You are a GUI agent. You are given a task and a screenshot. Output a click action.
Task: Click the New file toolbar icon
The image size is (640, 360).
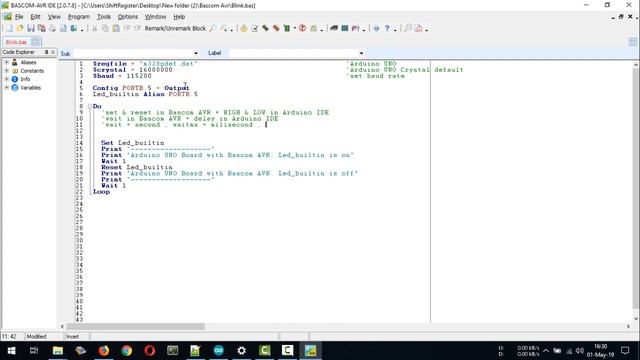tap(9, 28)
